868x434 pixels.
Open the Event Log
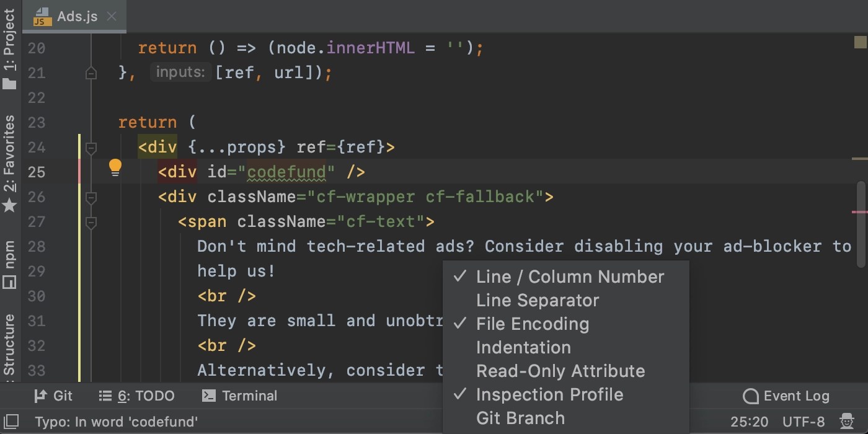tap(786, 396)
